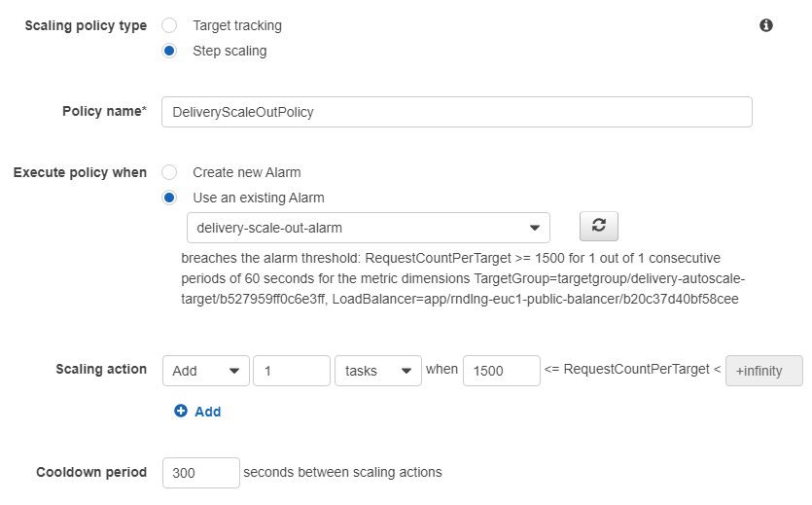Screen dimensions: 812x505
Task: Click the Step scaling label text
Action: click(x=229, y=51)
